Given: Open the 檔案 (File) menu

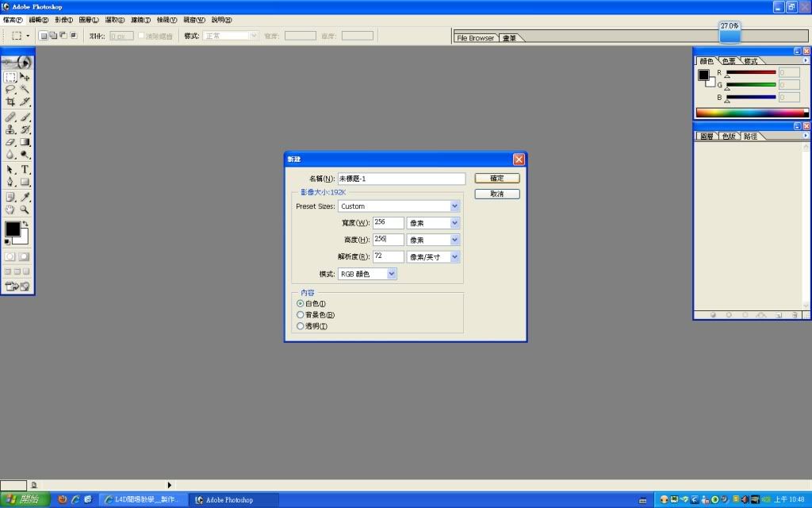Looking at the screenshot, I should pos(13,19).
